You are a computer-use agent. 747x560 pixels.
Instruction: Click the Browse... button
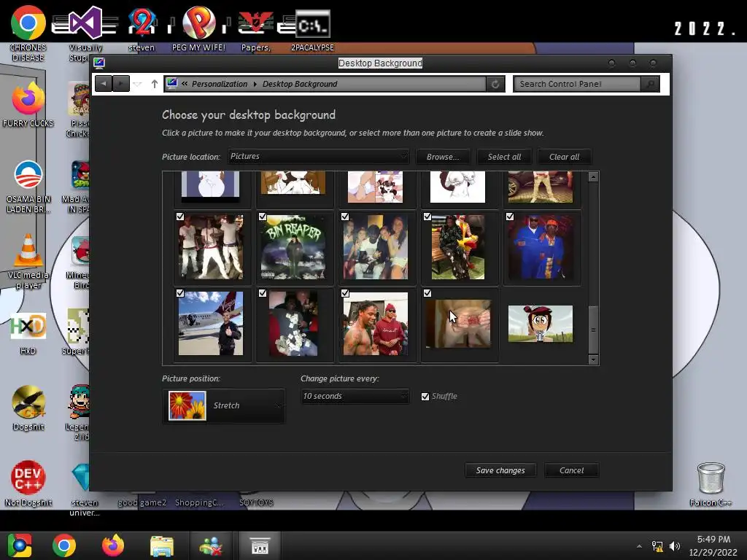click(443, 157)
